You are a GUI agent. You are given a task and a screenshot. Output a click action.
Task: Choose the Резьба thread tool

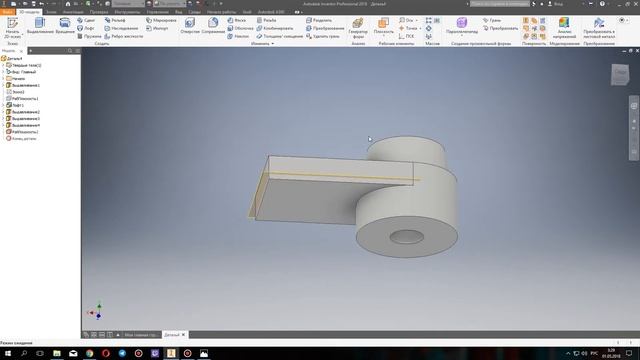pyautogui.click(x=267, y=20)
